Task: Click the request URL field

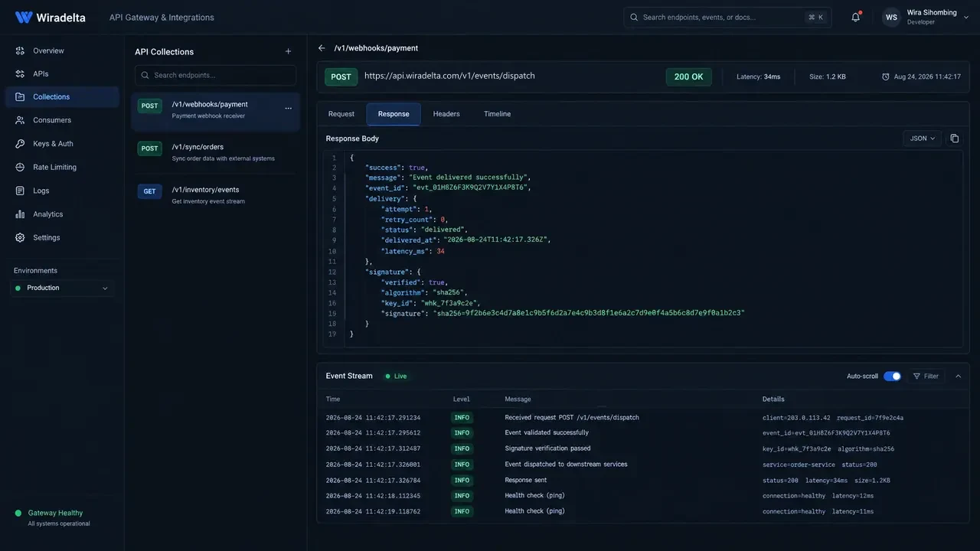Action: (x=449, y=76)
